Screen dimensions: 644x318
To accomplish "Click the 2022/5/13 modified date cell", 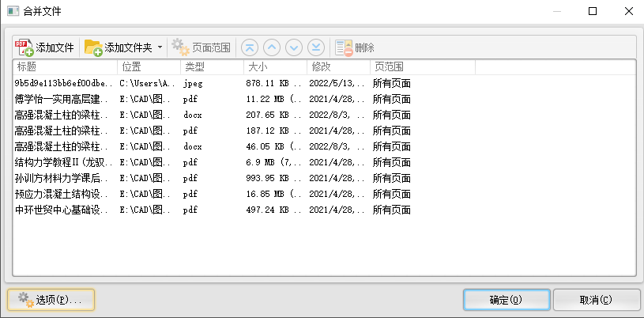I will point(337,84).
